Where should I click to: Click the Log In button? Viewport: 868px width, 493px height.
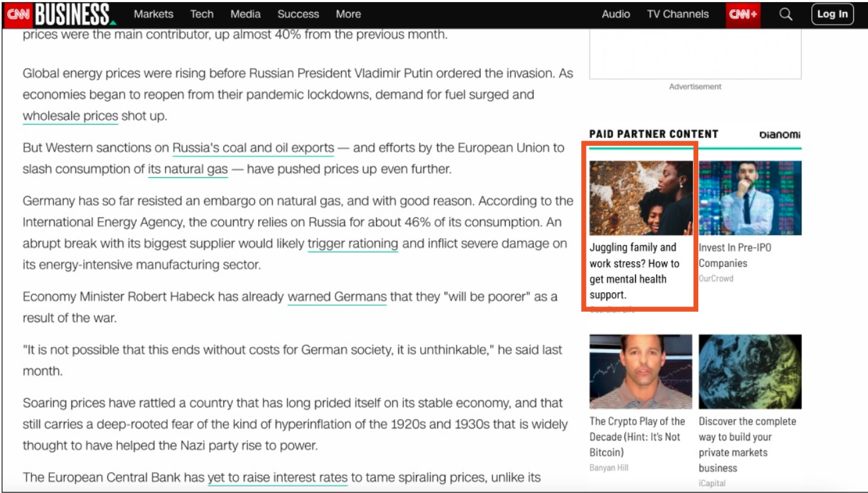click(x=832, y=14)
